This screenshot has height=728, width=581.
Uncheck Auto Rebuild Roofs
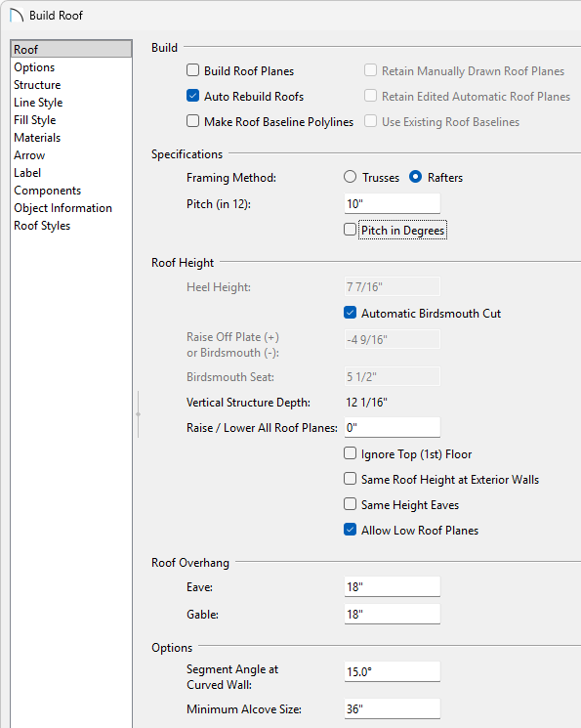(192, 96)
